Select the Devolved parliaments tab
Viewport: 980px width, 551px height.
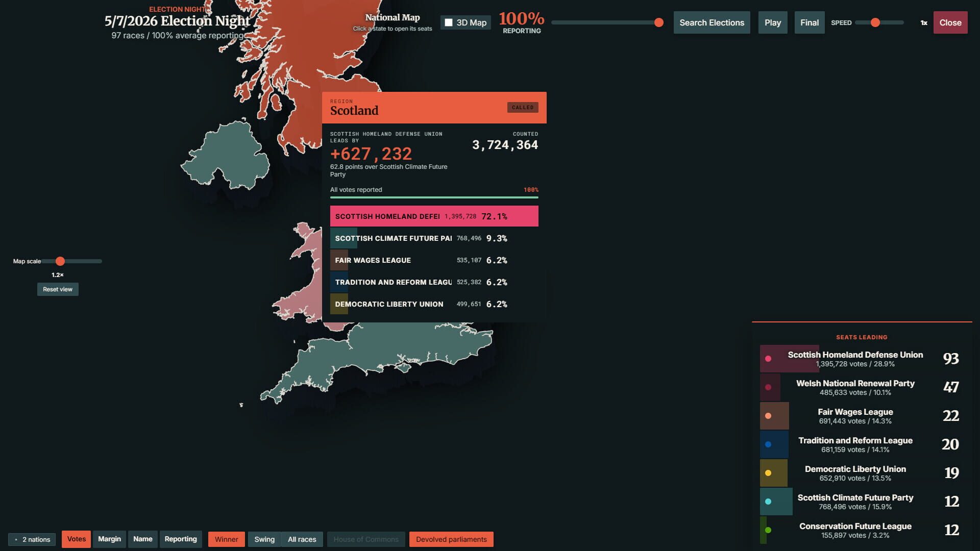pos(451,539)
